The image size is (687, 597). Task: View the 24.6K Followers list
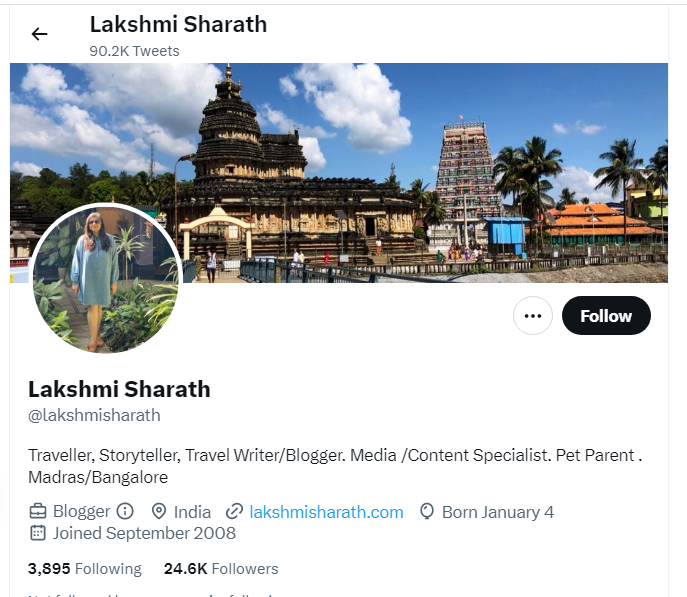221,569
